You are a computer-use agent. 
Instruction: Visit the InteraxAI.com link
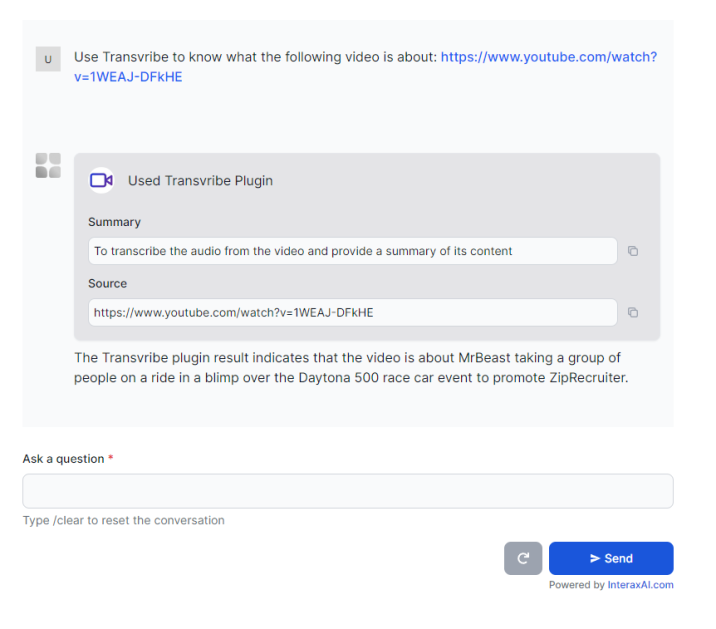point(640,585)
